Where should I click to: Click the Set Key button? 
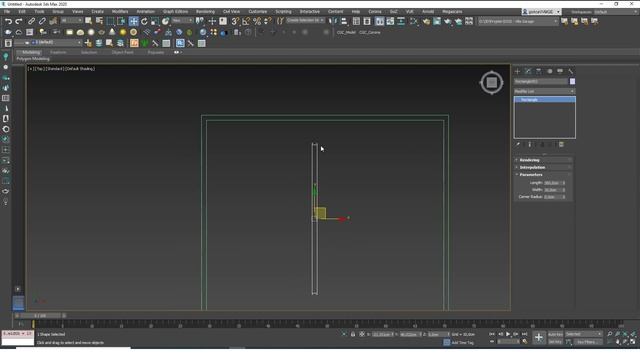[555, 342]
